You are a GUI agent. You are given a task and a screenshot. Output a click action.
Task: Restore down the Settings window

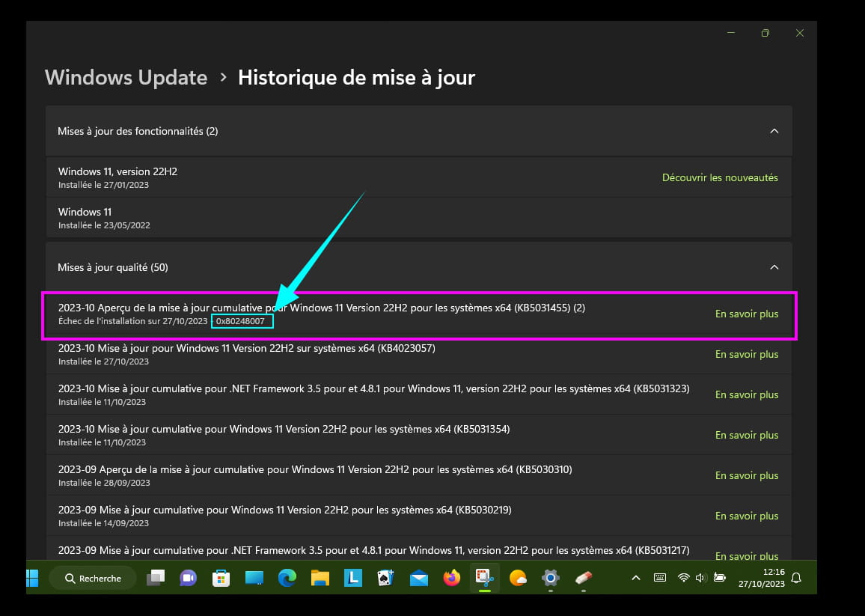click(x=765, y=33)
